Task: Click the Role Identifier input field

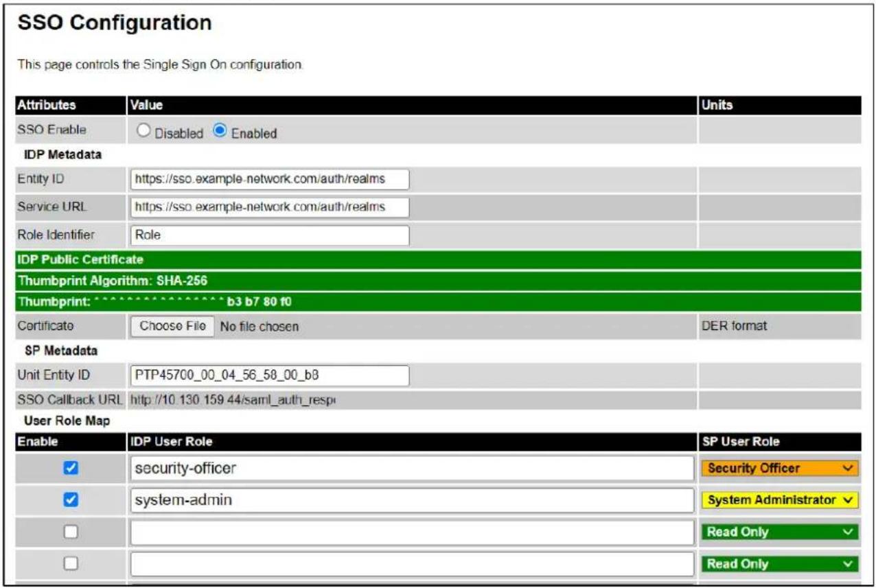Action: [x=268, y=235]
